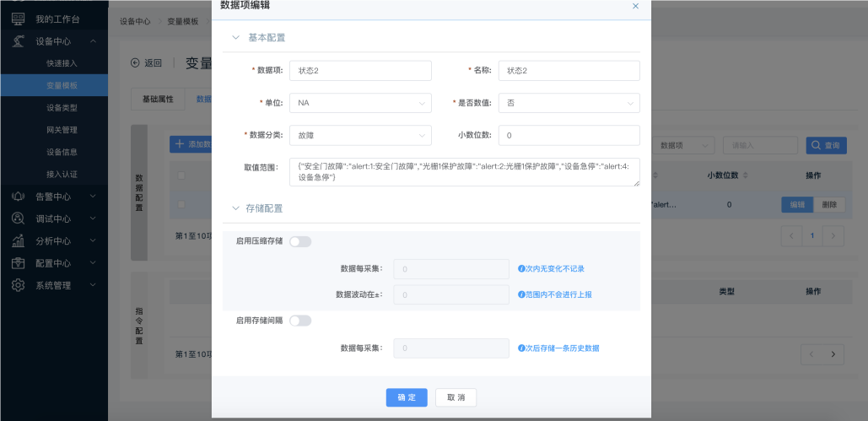Open the 数据分类 dropdown showing 故障
Image resolution: width=868 pixels, height=421 pixels.
point(359,135)
